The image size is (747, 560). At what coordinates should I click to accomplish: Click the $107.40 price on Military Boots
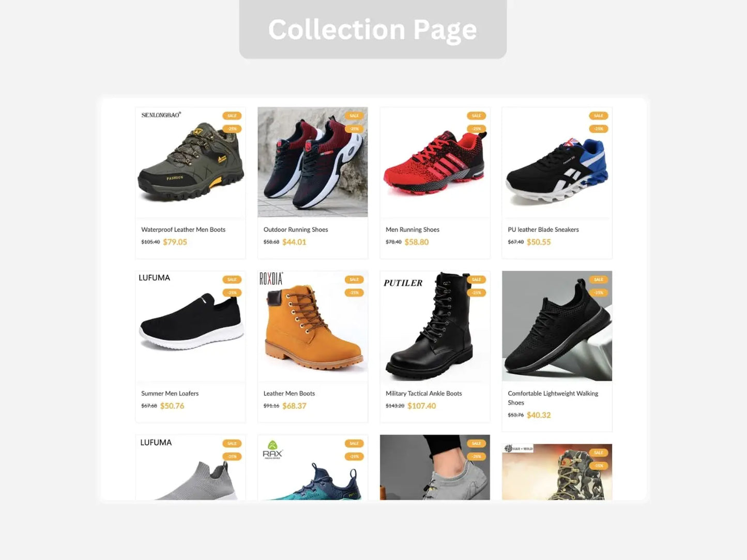(421, 406)
